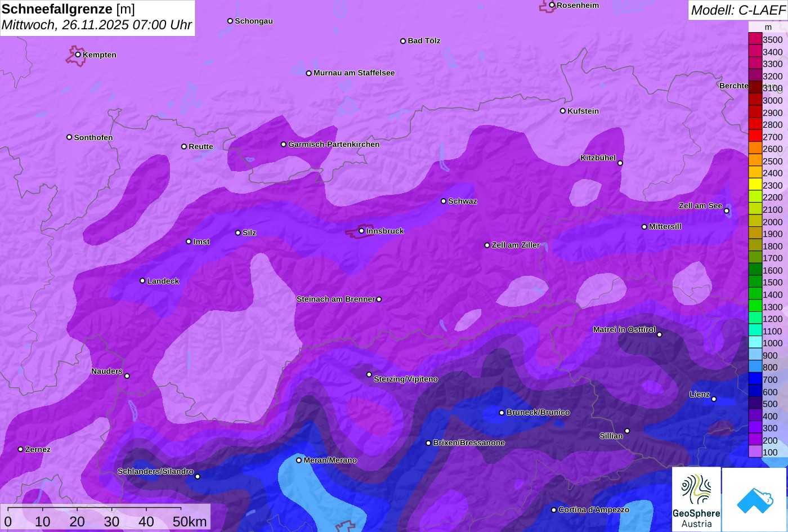Click the Kitzbühel marker dot
This screenshot has height=532, width=788.
click(x=620, y=163)
